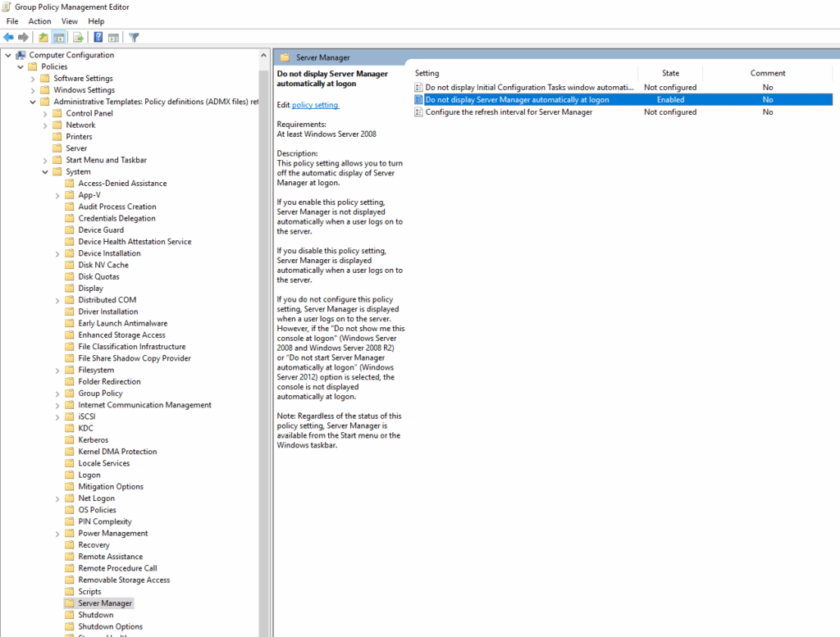The height and width of the screenshot is (637, 840).
Task: Click the Show Properties toolbar icon
Action: tap(114, 37)
